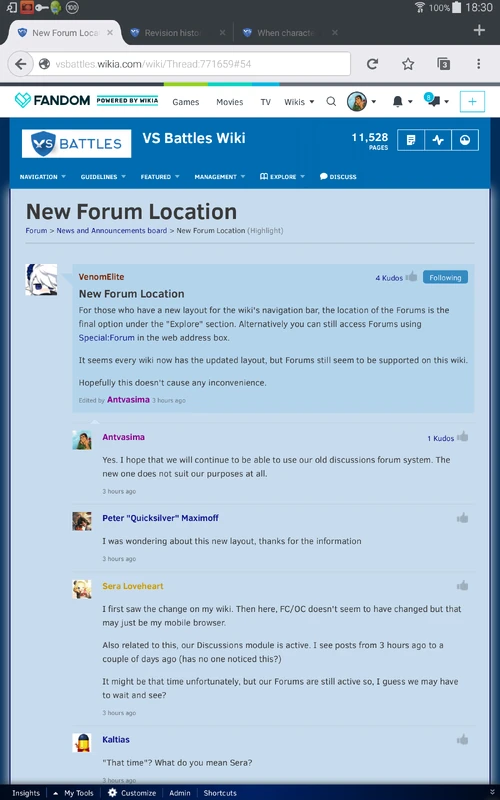Open the Fandom search magnifier
The height and width of the screenshot is (800, 500).
pos(331,102)
